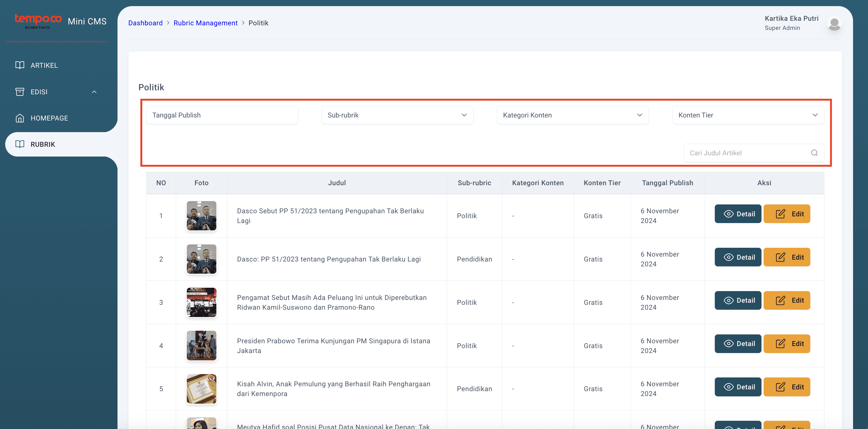Click 'Pendidikan' sub-rubric in row 5
868x429 pixels.
pyautogui.click(x=474, y=389)
